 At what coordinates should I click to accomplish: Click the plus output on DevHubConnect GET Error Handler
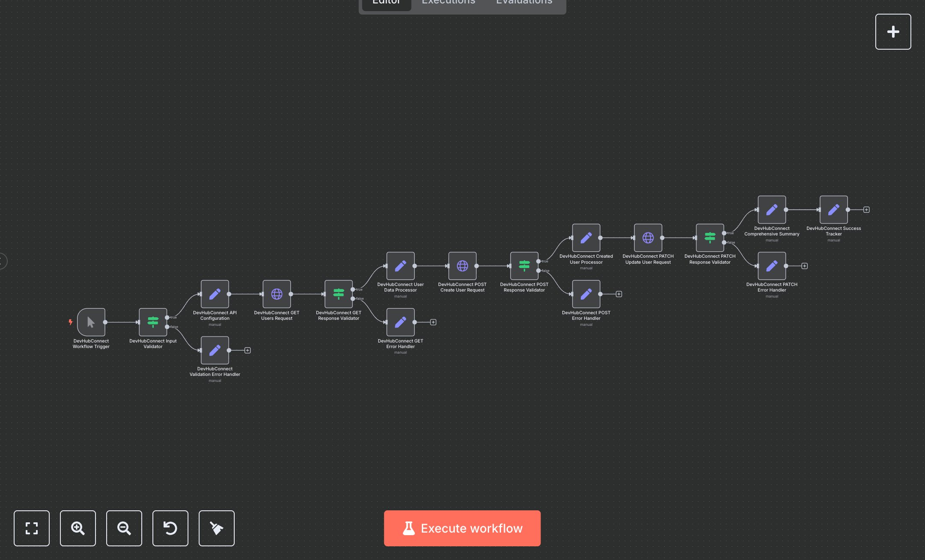pos(433,322)
